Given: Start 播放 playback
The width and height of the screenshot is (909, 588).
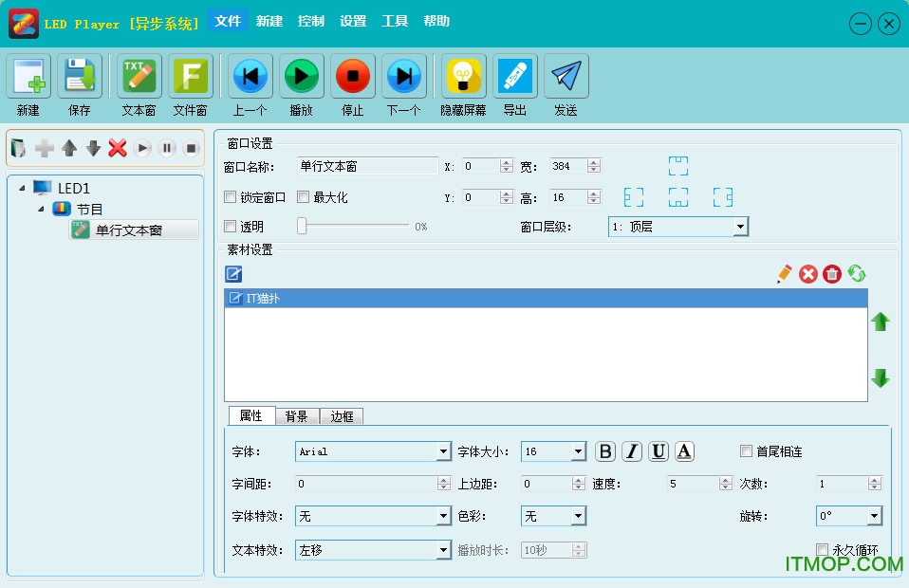Looking at the screenshot, I should point(302,76).
